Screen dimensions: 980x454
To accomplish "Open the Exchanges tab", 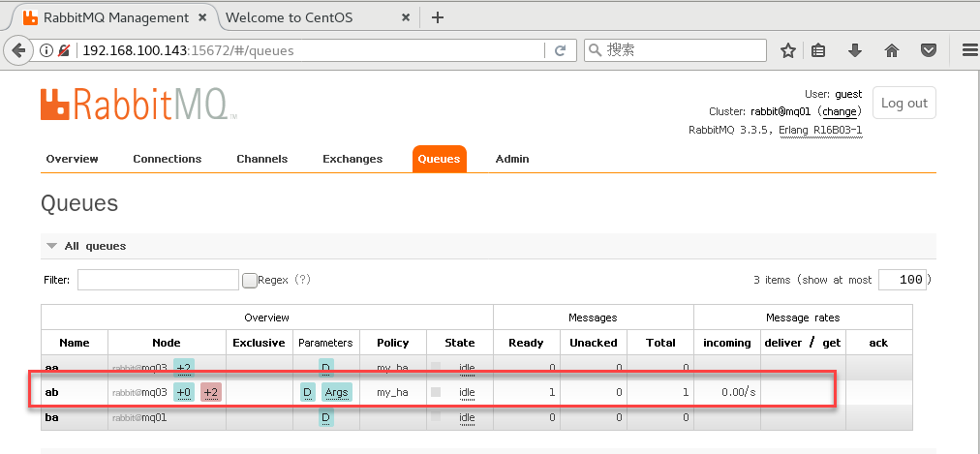I will (352, 159).
